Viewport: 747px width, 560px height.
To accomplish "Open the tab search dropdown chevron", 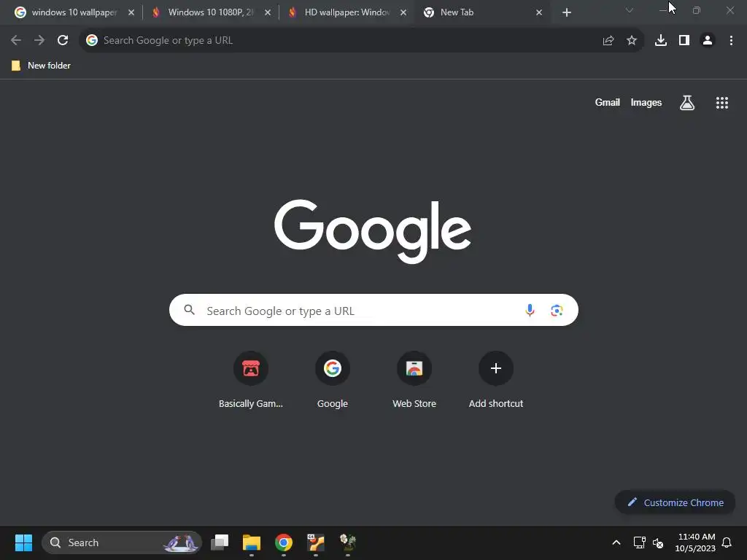I will [630, 10].
